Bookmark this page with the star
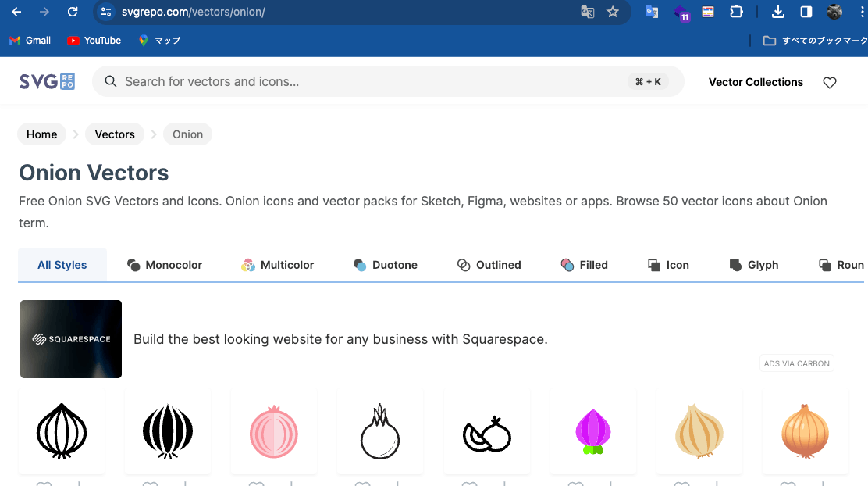This screenshot has height=486, width=868. coord(612,12)
